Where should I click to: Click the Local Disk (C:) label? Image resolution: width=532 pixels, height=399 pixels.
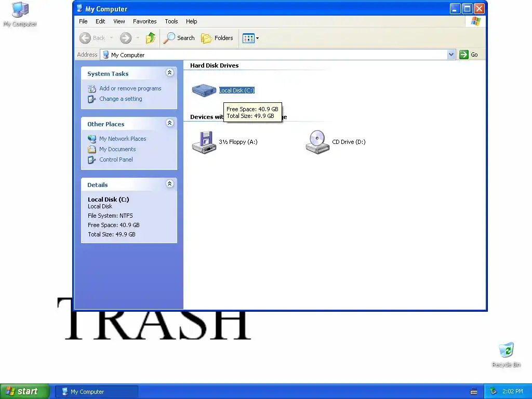(237, 90)
